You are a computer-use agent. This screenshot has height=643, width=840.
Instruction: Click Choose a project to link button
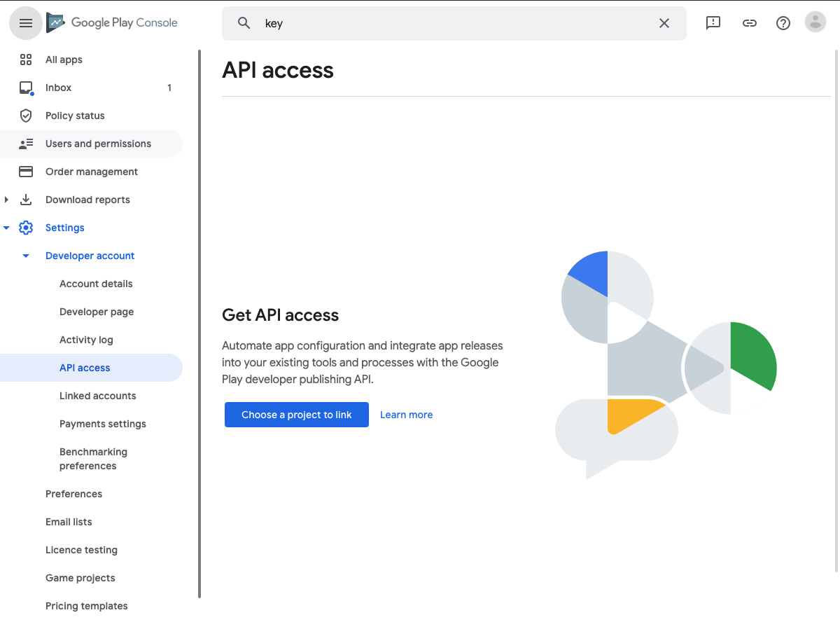pyautogui.click(x=297, y=415)
